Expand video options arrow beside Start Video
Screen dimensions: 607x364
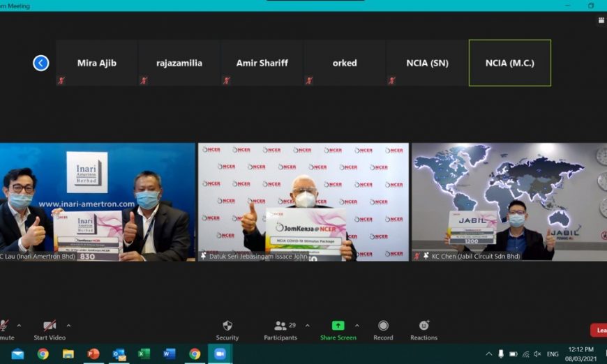click(68, 326)
